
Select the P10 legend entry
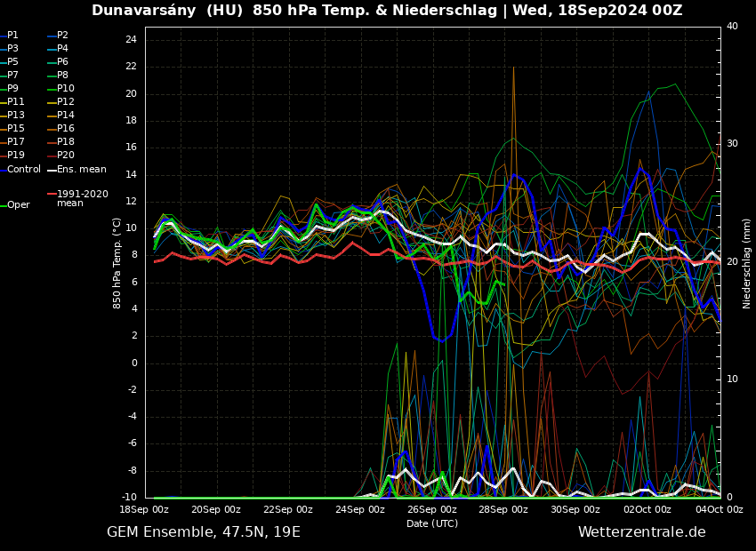pos(66,89)
